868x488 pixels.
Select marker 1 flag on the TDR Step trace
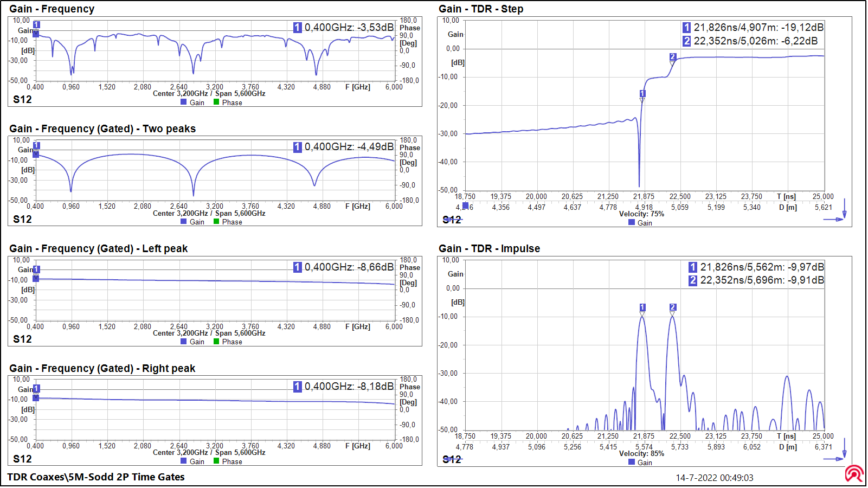[x=642, y=94]
